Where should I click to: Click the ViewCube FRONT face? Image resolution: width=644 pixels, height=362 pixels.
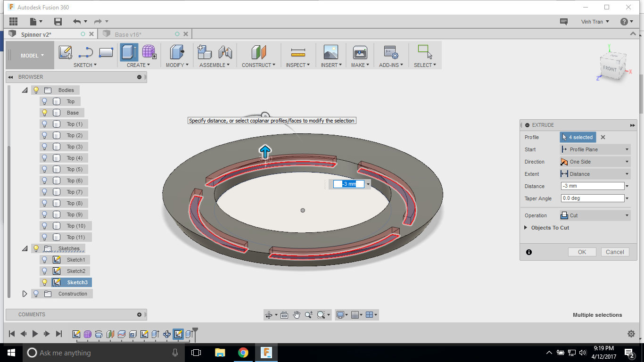610,68
